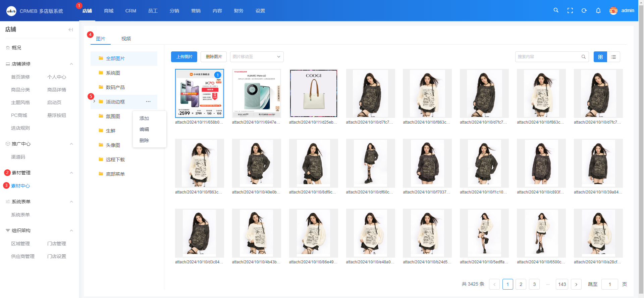This screenshot has height=298, width=644.
Task: Click the search icon in 搜索内容 box
Action: [x=583, y=57]
